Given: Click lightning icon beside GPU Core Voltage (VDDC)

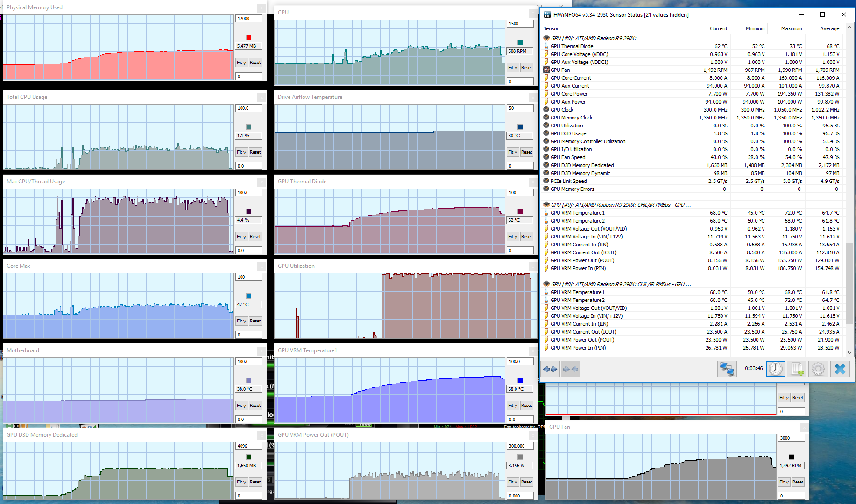Looking at the screenshot, I should [546, 54].
